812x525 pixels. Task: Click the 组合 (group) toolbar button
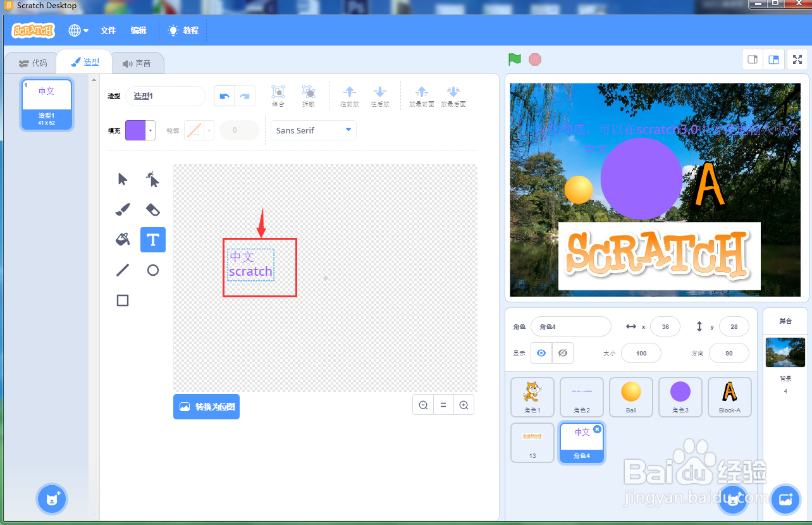click(x=278, y=95)
